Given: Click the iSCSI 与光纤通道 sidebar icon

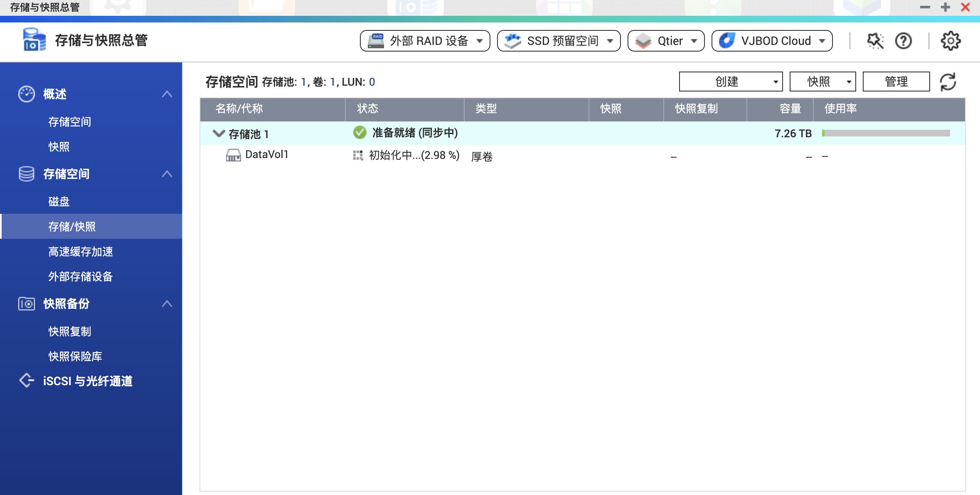Looking at the screenshot, I should pos(27,381).
